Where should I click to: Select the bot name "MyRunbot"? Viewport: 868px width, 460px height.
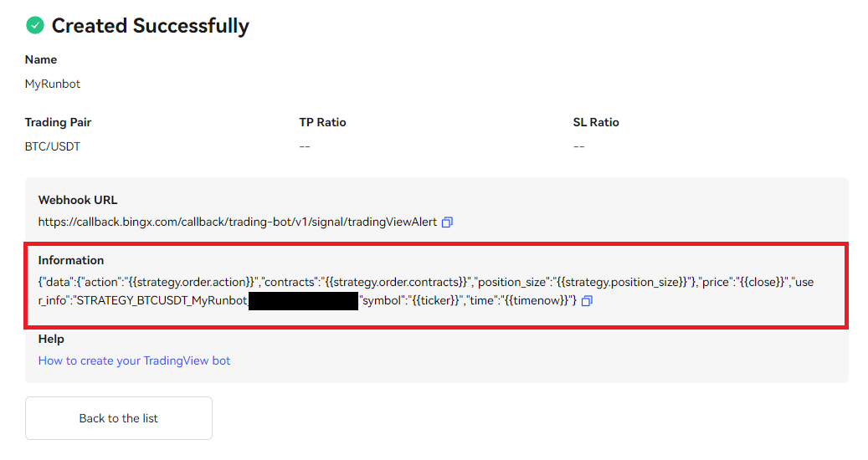point(53,84)
